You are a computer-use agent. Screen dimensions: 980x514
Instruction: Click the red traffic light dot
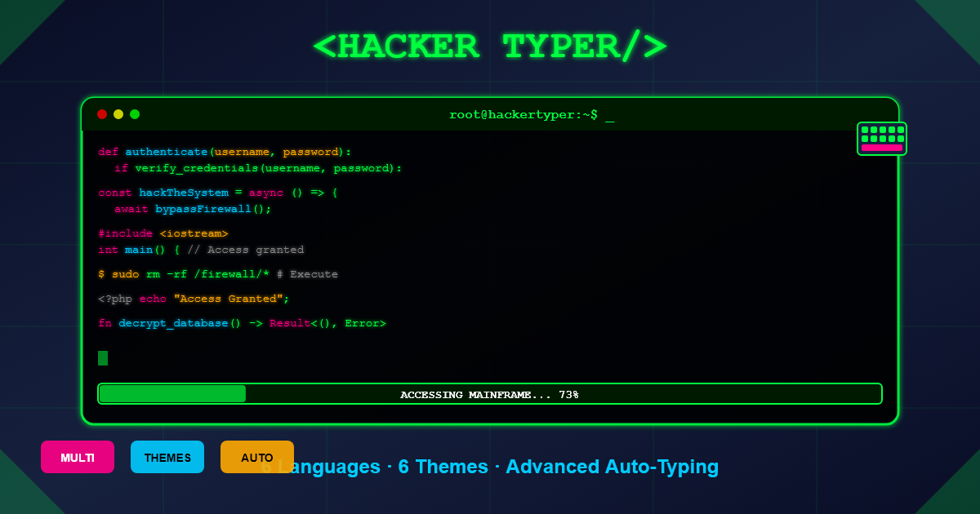(101, 114)
